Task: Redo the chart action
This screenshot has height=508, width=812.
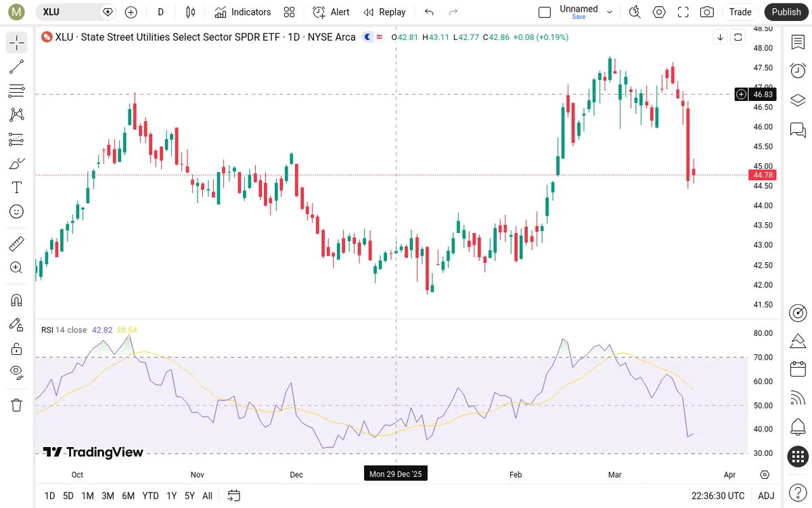Action: [x=453, y=12]
